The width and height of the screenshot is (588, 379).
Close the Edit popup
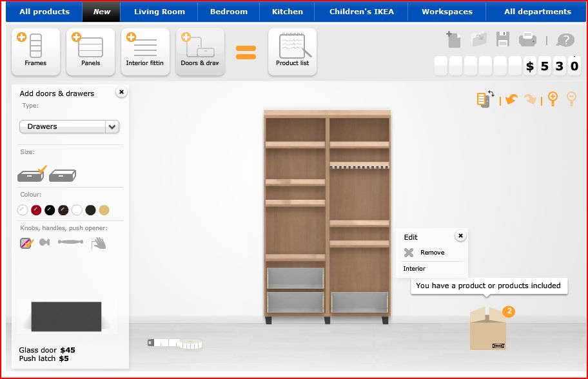(460, 235)
